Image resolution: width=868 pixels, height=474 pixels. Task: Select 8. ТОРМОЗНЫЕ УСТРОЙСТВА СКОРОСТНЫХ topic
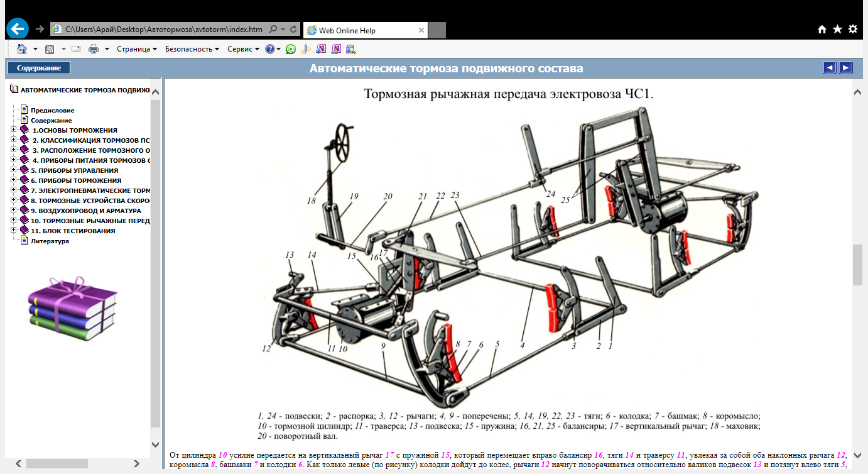coord(90,201)
